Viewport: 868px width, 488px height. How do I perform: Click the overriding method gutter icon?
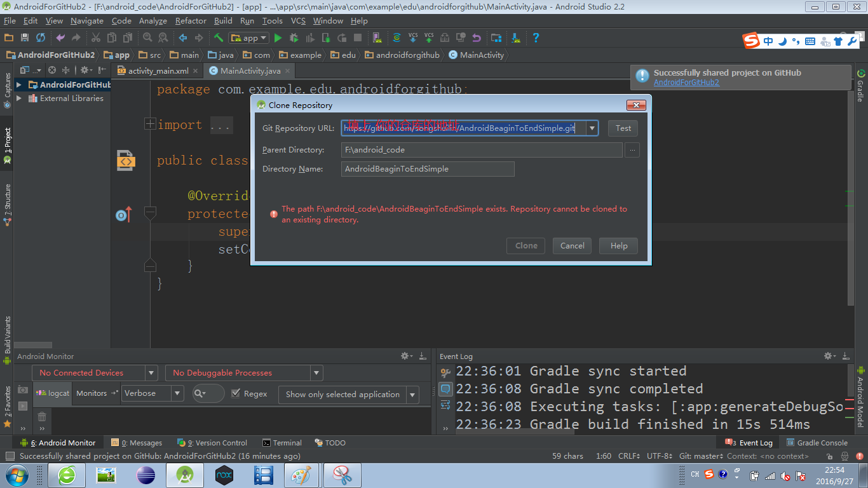tap(124, 215)
